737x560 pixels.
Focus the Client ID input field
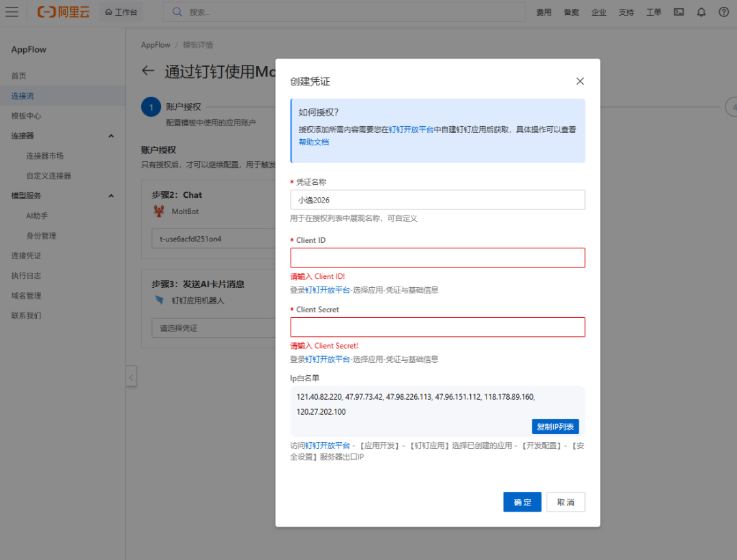click(437, 258)
